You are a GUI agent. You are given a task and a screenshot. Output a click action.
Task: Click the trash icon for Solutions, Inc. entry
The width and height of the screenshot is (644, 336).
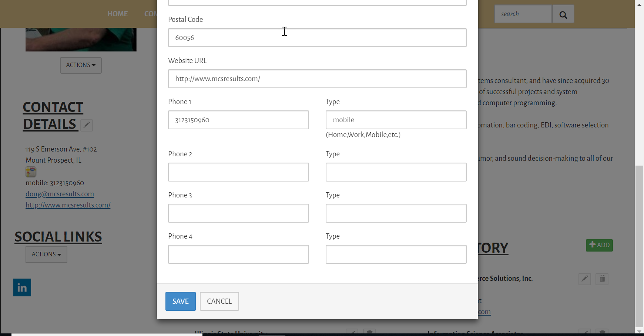click(x=602, y=279)
